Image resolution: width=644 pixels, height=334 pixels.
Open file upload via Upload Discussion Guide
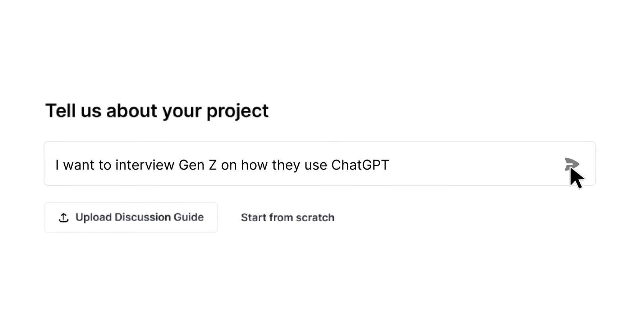131,217
